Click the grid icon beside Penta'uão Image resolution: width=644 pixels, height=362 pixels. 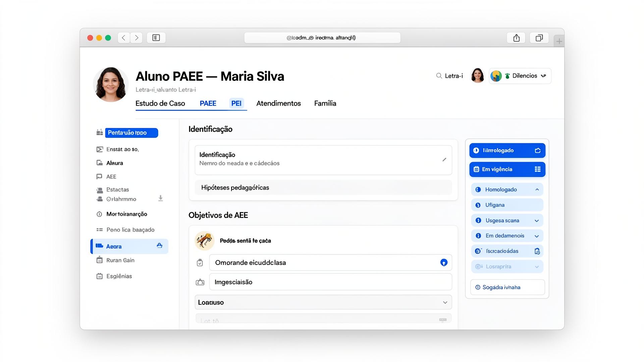pyautogui.click(x=100, y=133)
